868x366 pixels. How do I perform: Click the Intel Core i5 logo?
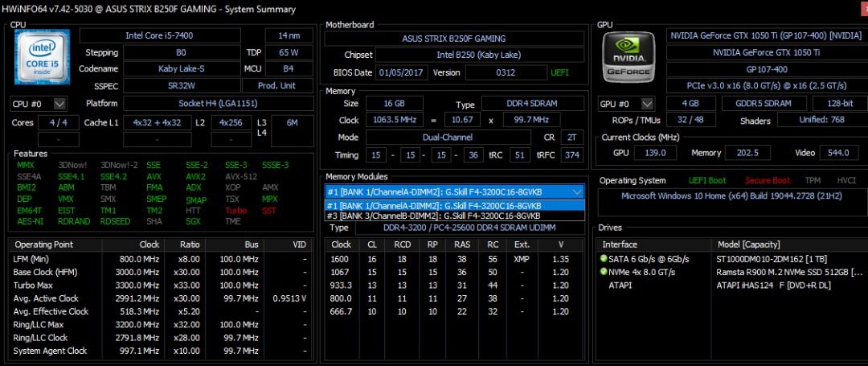coord(42,57)
